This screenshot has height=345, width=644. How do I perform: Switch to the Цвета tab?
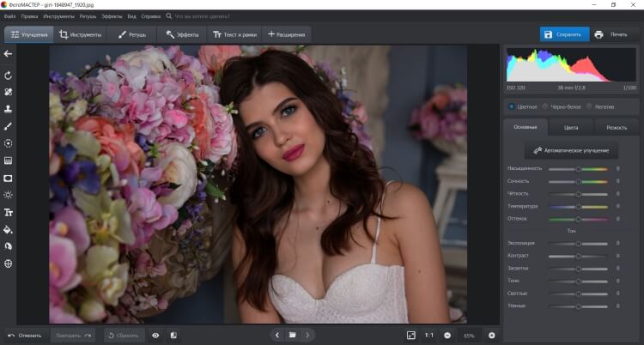[x=571, y=127]
